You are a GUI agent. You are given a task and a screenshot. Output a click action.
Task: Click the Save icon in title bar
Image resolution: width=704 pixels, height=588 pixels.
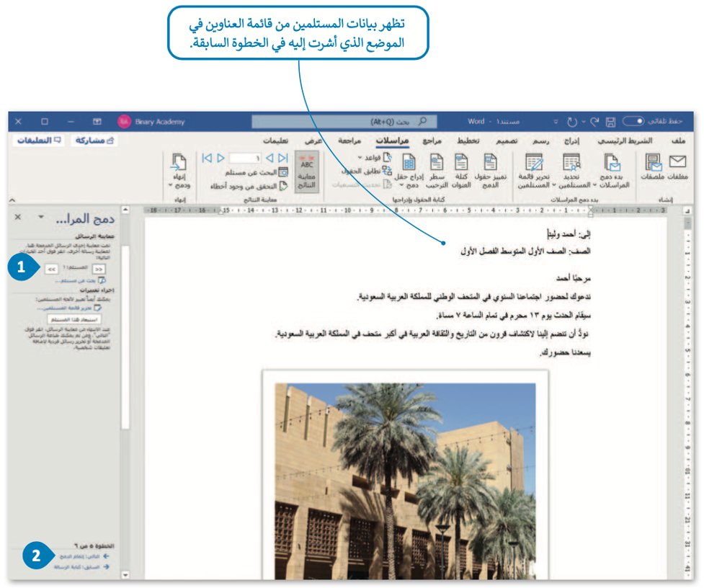(610, 122)
